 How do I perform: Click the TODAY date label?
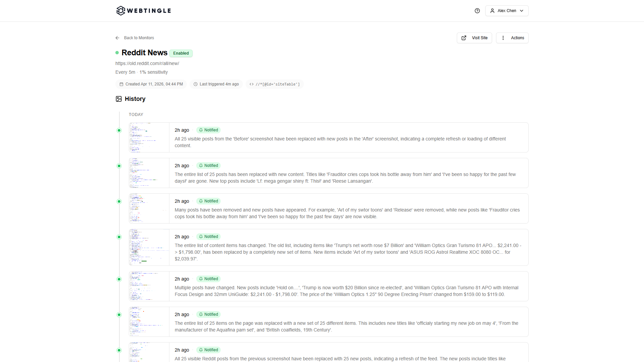coord(136,115)
